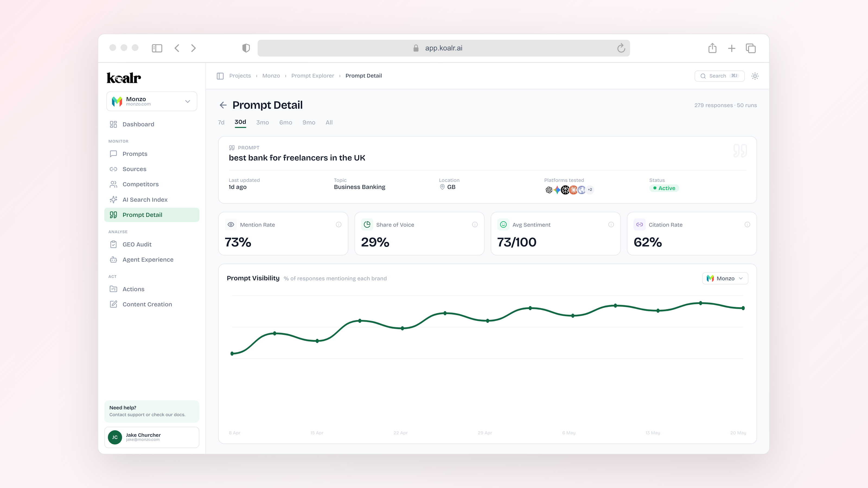The width and height of the screenshot is (868, 488).
Task: Click the Search field
Action: click(x=719, y=76)
